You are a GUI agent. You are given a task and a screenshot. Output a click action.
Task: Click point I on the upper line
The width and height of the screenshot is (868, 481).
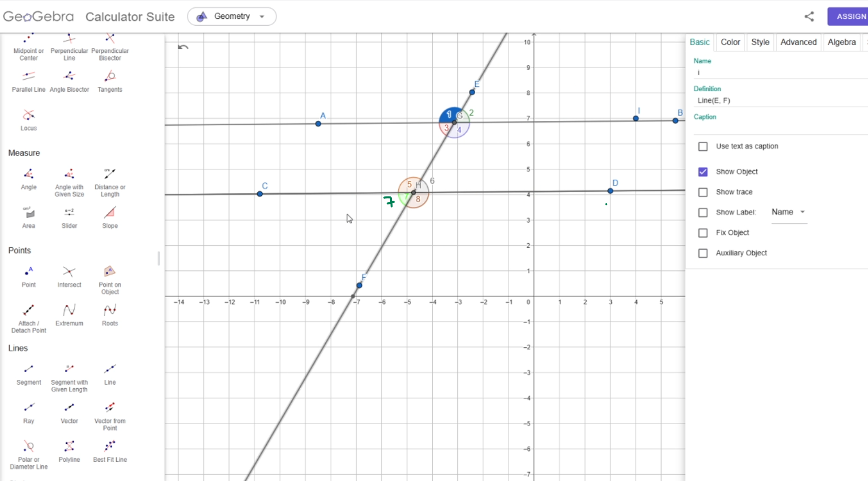(x=636, y=118)
